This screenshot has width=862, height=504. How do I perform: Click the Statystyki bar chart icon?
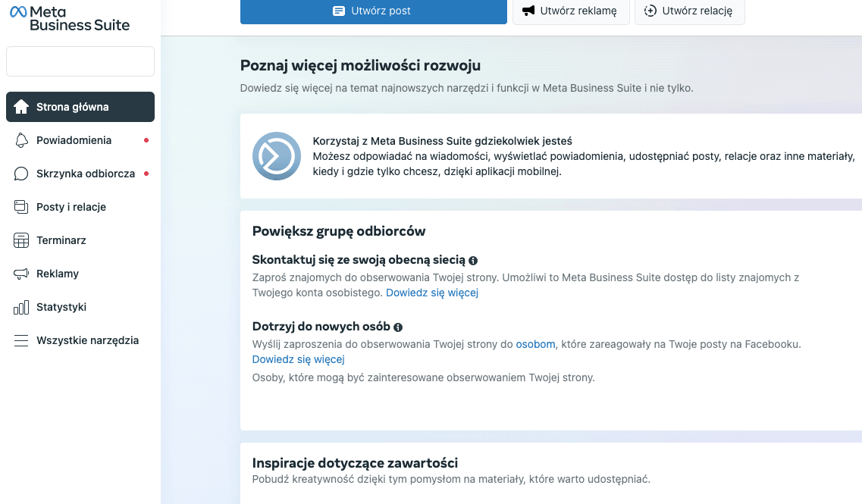tap(21, 307)
